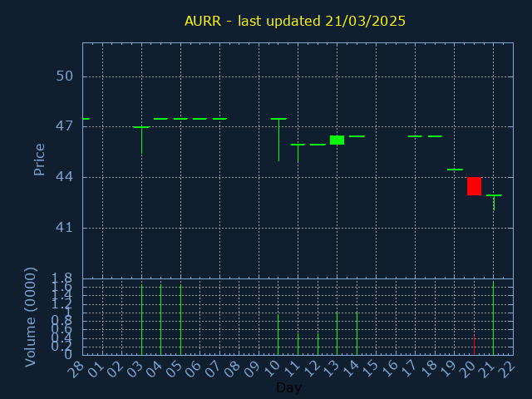Click the Day axis label
Screen dimensions: 532x399
[288, 388]
